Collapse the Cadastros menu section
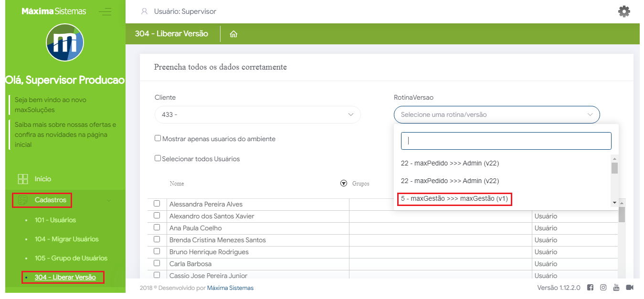 [51, 200]
